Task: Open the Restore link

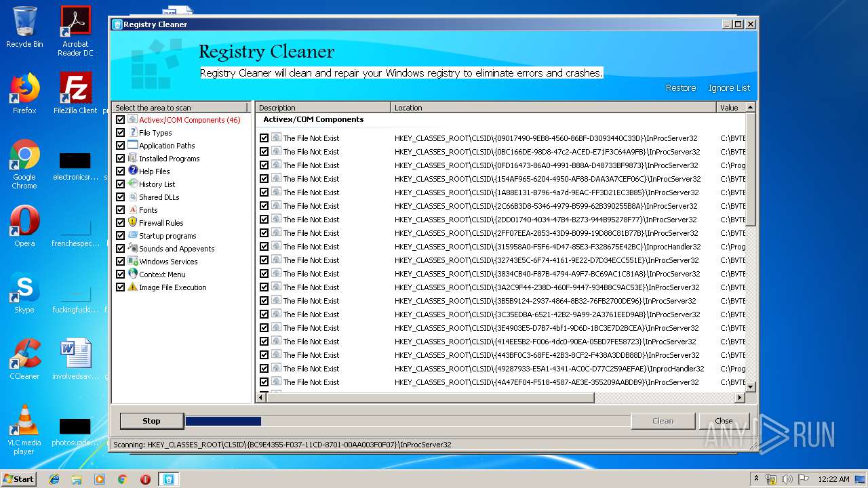Action: 681,87
